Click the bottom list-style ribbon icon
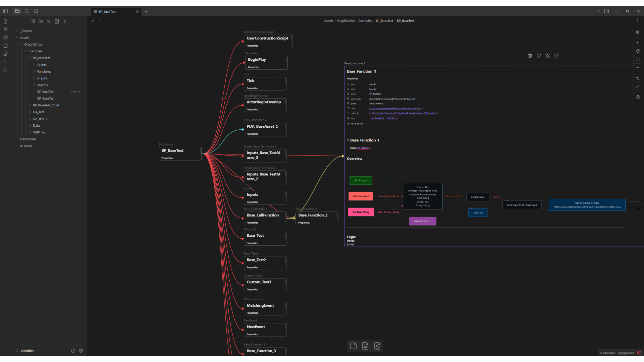Viewport: 644px width, 362px height. click(5, 70)
